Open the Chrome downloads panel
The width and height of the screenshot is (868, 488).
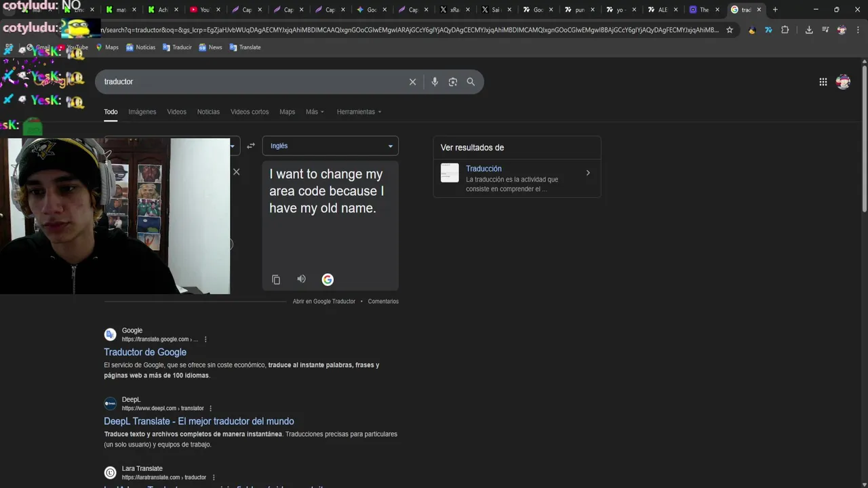809,30
